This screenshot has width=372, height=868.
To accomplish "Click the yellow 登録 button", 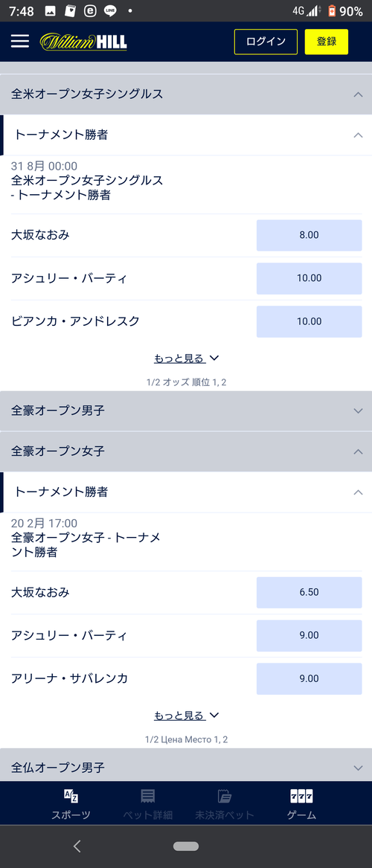I will [327, 42].
